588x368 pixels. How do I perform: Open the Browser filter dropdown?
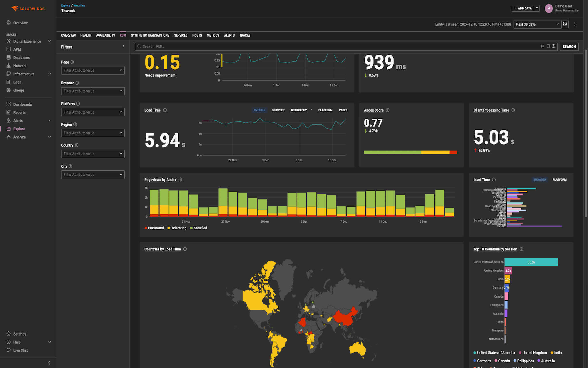[x=93, y=91]
